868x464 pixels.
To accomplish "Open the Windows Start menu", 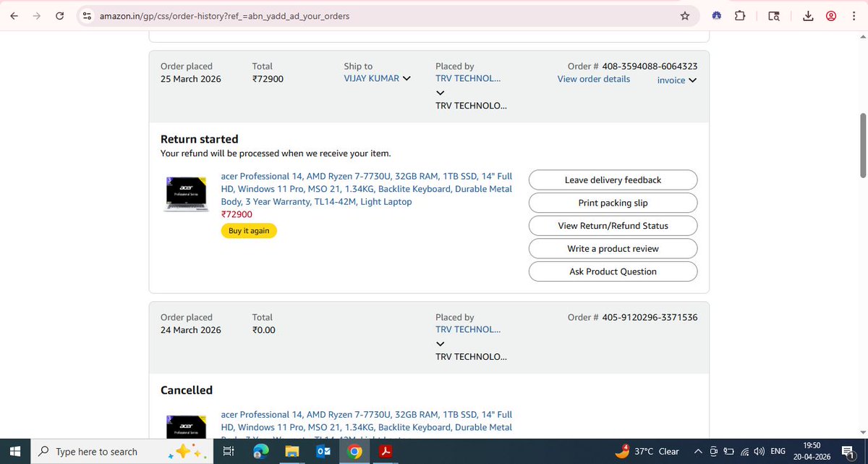I will [x=16, y=451].
